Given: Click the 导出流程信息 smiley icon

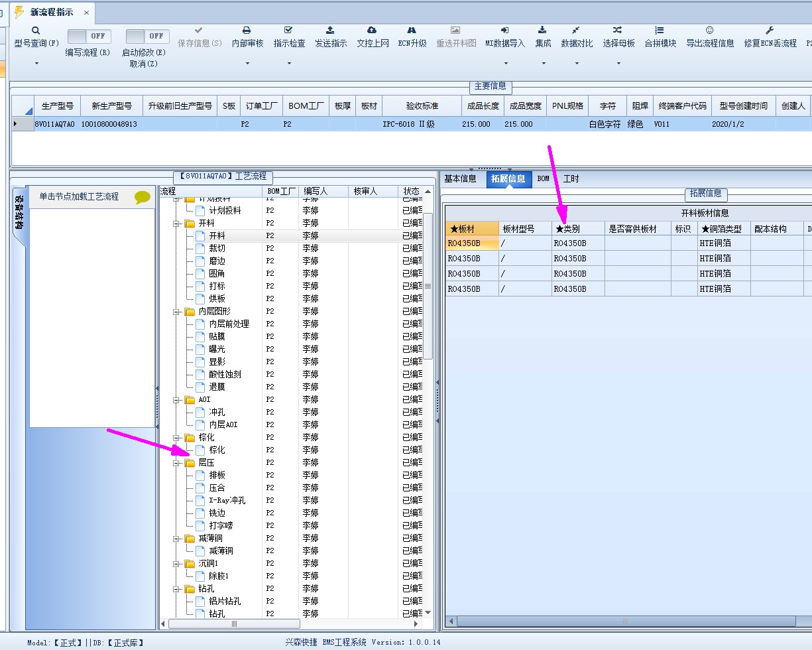Looking at the screenshot, I should (709, 31).
